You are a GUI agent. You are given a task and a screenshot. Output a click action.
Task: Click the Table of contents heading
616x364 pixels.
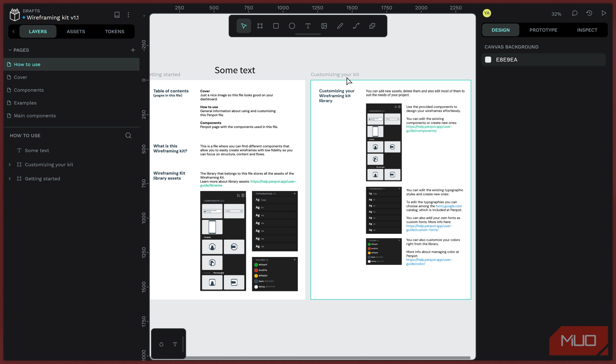point(171,91)
